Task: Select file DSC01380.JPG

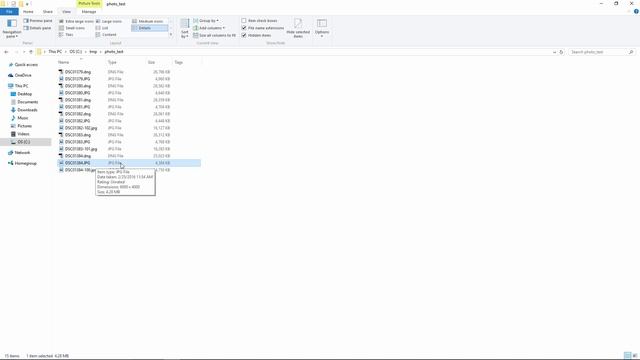Action: (78, 93)
